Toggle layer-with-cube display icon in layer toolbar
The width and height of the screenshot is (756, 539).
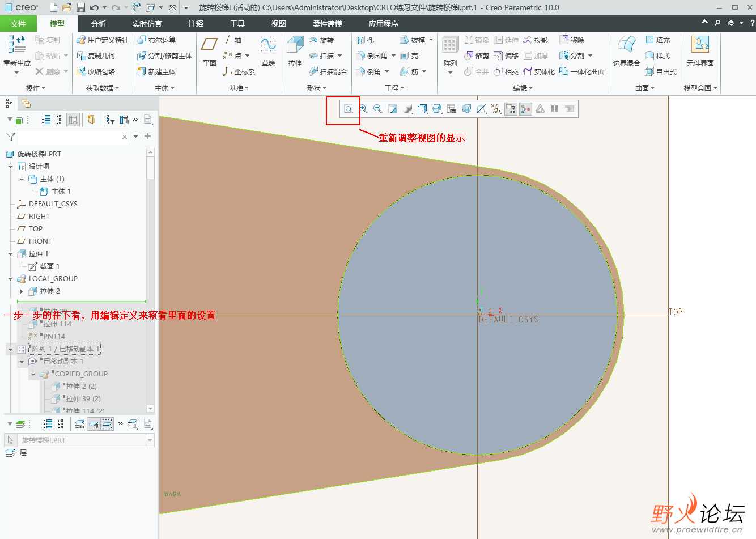pos(94,424)
